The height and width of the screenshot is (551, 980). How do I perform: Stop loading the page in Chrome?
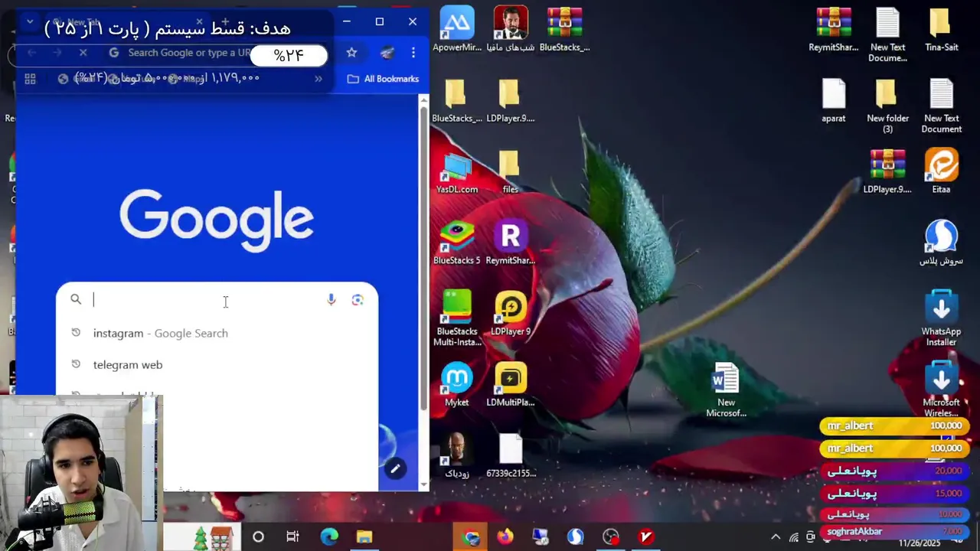pyautogui.click(x=83, y=53)
